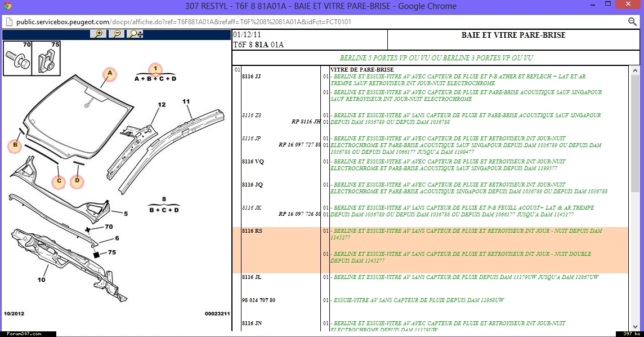Click the page info icon beside URL
Viewport: 644px width, 337px height.
(x=9, y=22)
